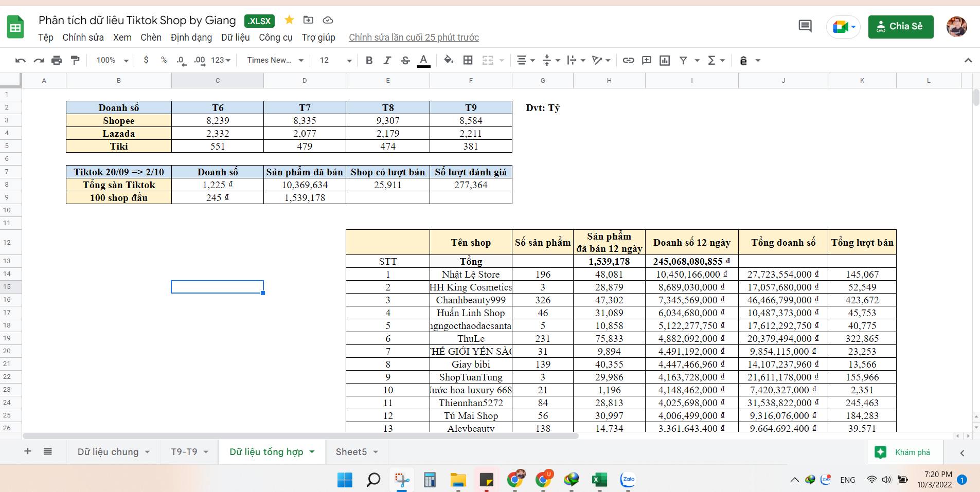Insert a chart
Screen dimensions: 980x492
tap(665, 61)
